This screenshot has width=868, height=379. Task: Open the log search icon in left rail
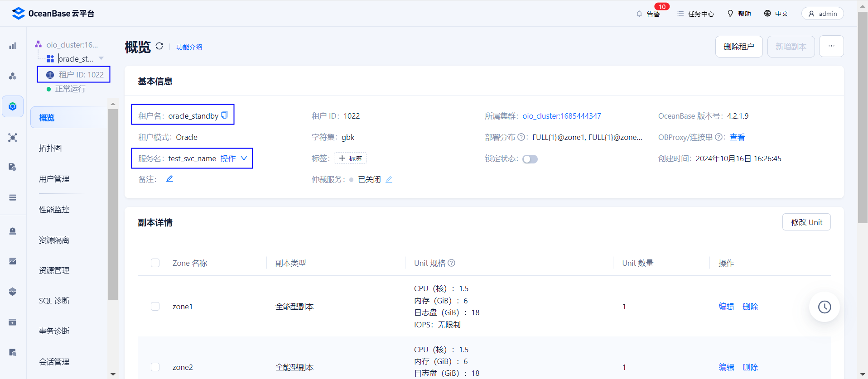tap(13, 352)
